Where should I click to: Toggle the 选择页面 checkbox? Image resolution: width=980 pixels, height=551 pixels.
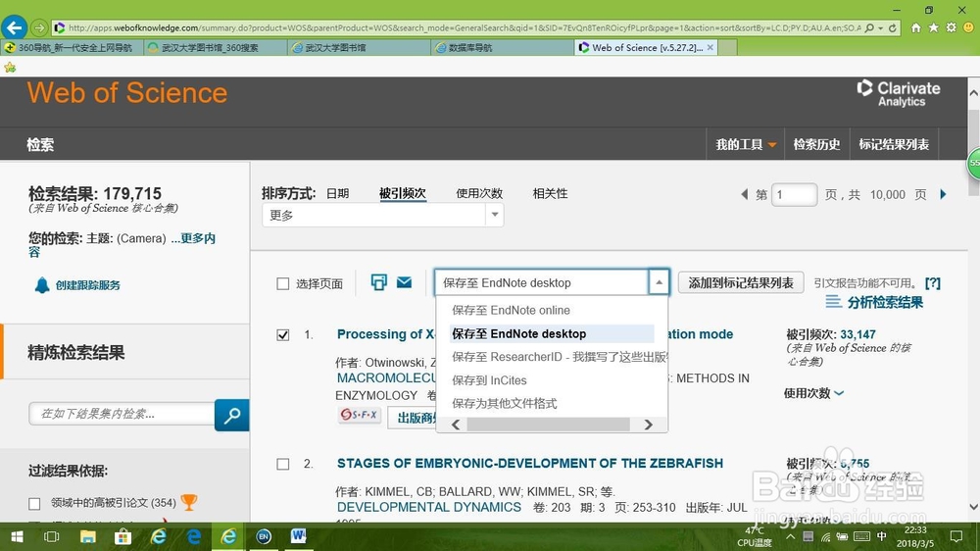click(282, 284)
